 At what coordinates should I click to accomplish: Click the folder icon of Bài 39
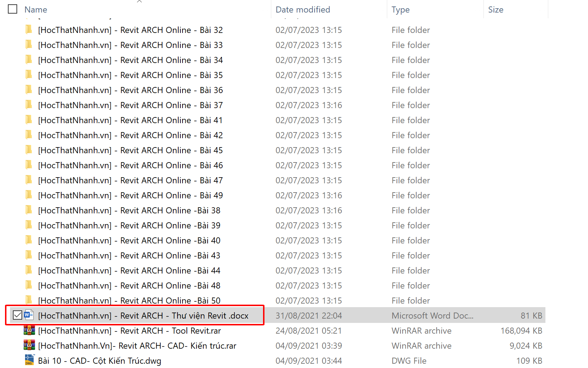(x=29, y=225)
